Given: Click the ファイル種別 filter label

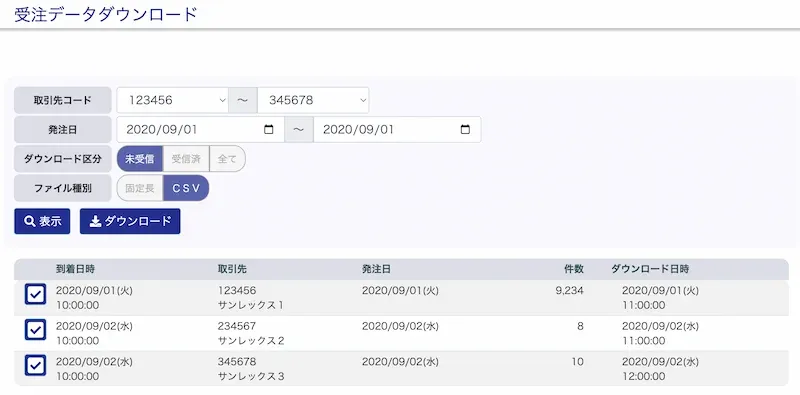Looking at the screenshot, I should click(63, 188).
